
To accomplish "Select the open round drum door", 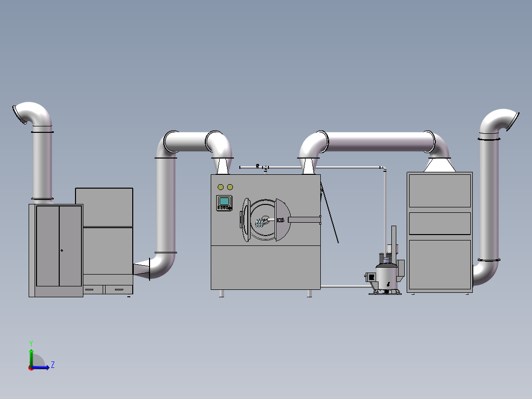I will (x=283, y=220).
